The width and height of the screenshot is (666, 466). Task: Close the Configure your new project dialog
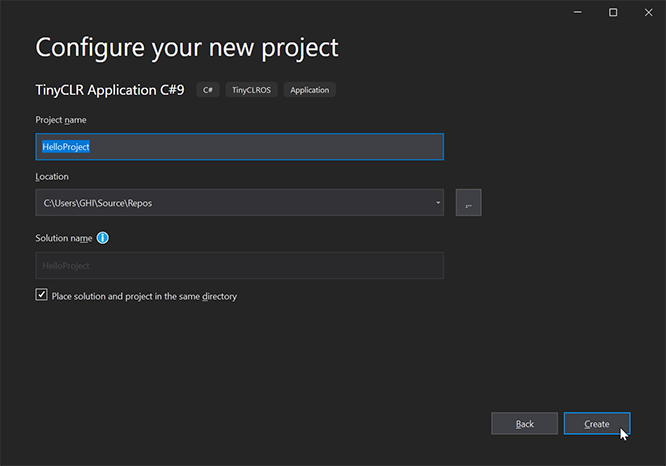click(x=649, y=12)
